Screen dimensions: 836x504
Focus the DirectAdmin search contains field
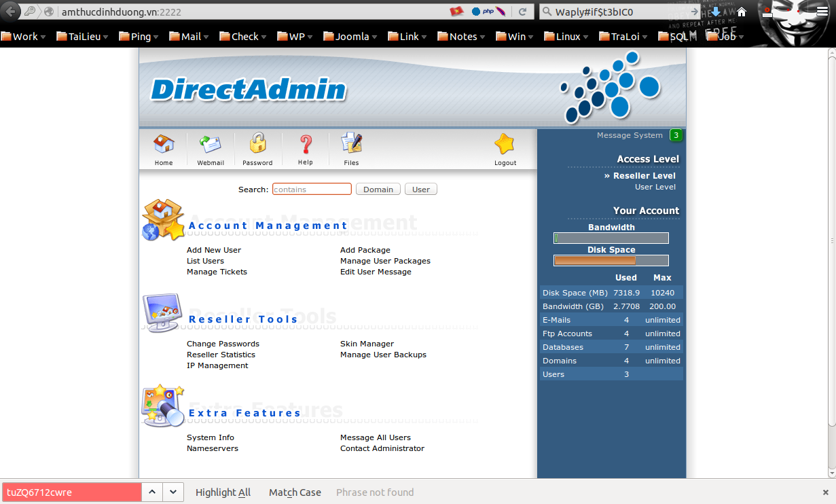click(312, 190)
